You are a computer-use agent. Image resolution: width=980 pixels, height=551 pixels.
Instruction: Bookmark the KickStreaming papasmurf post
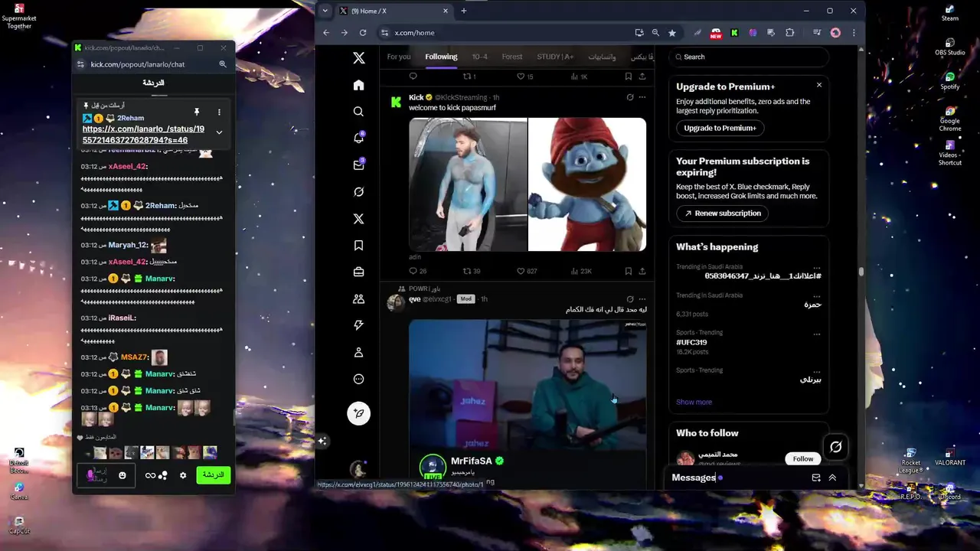(628, 271)
